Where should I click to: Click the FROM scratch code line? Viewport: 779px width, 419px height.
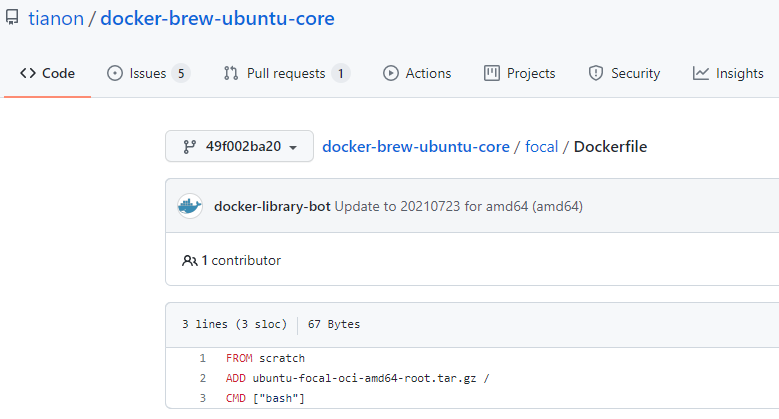[x=265, y=358]
